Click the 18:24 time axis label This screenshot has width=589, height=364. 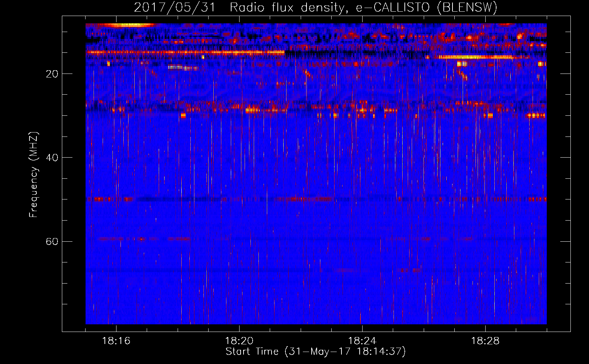tap(362, 341)
